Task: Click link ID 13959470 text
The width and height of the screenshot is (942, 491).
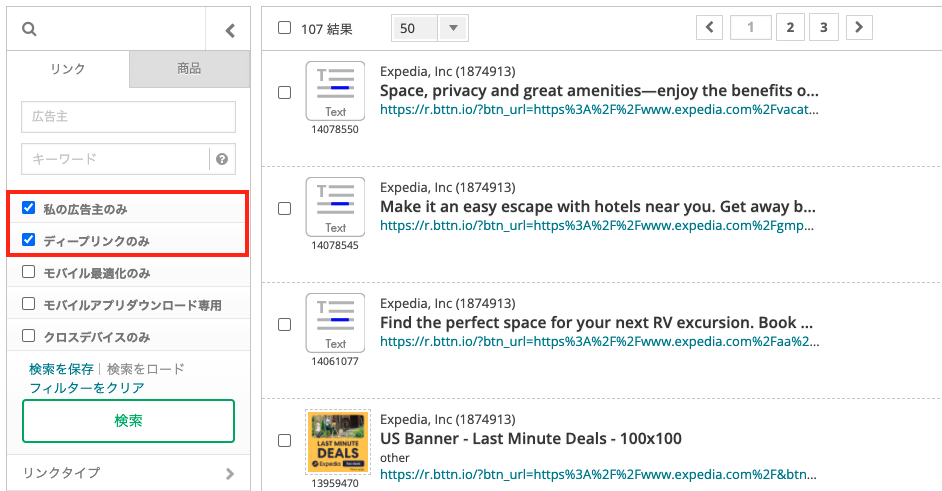Action: [335, 483]
